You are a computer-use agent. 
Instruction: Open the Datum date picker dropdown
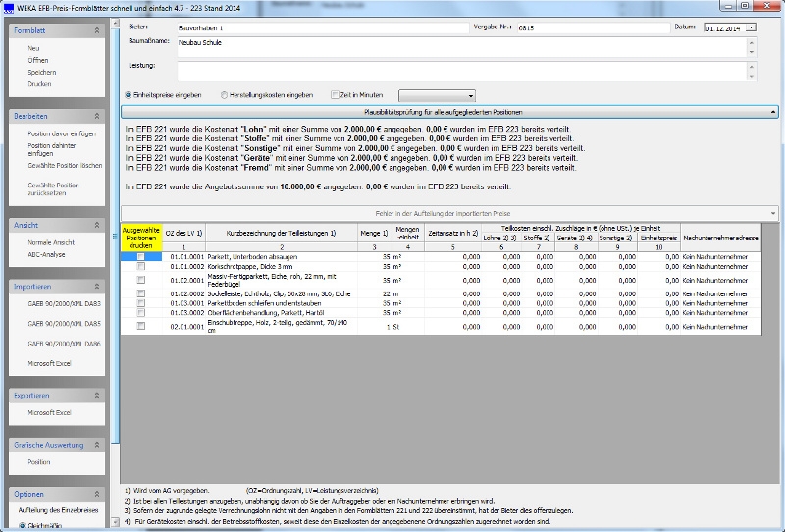(x=751, y=28)
